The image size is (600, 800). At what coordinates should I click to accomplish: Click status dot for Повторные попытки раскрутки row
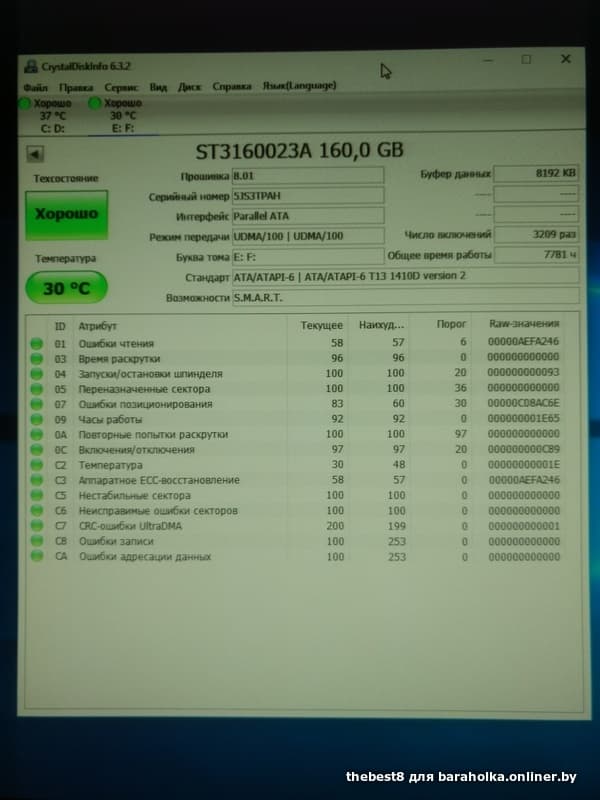pyautogui.click(x=36, y=435)
